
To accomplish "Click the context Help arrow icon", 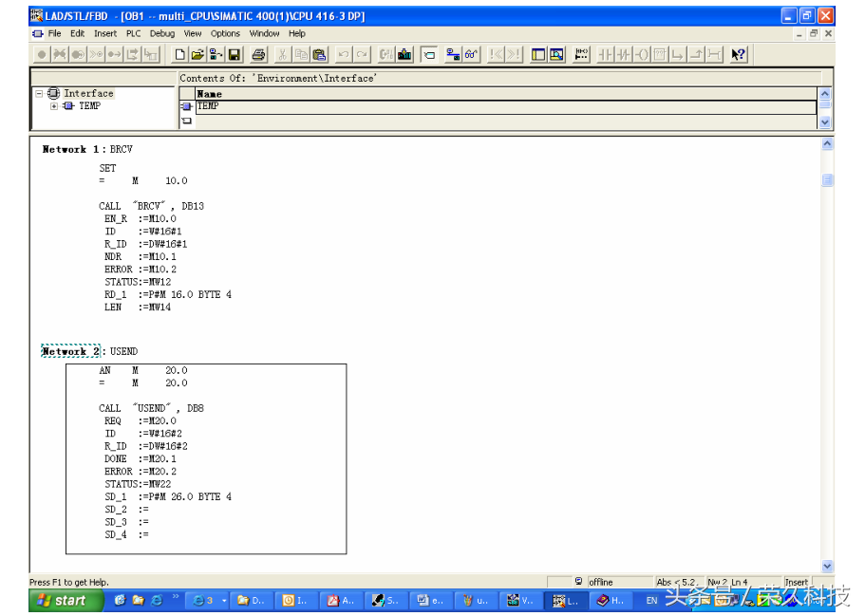I will pos(739,55).
